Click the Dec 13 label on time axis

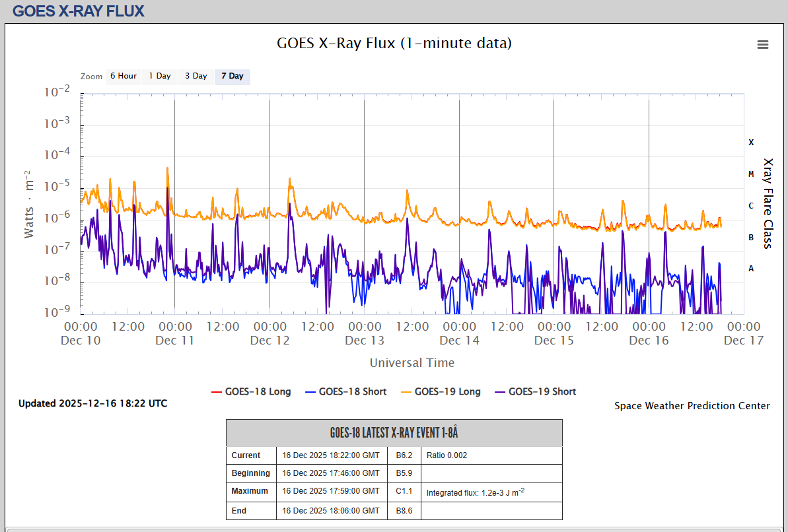tap(365, 341)
